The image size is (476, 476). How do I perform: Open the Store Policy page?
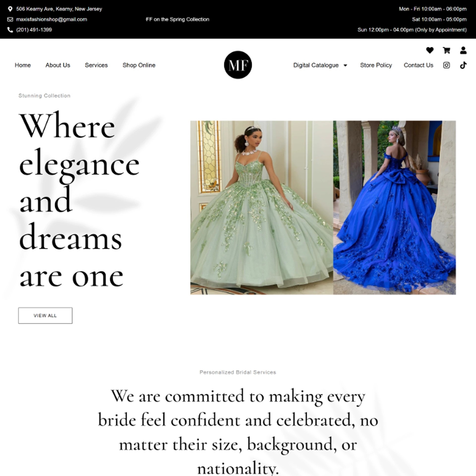coord(376,65)
